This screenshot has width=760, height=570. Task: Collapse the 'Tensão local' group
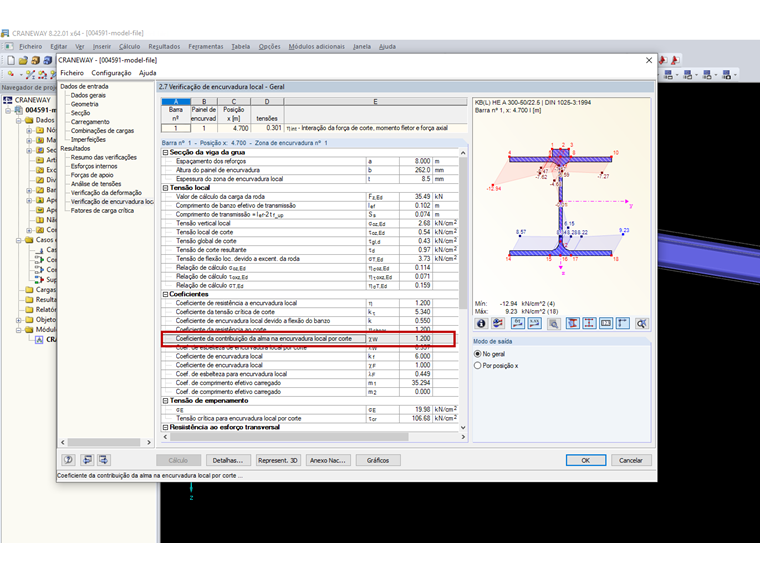pos(165,188)
